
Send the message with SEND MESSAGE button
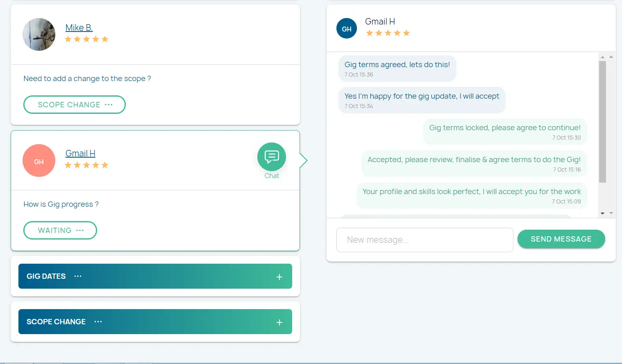(561, 239)
